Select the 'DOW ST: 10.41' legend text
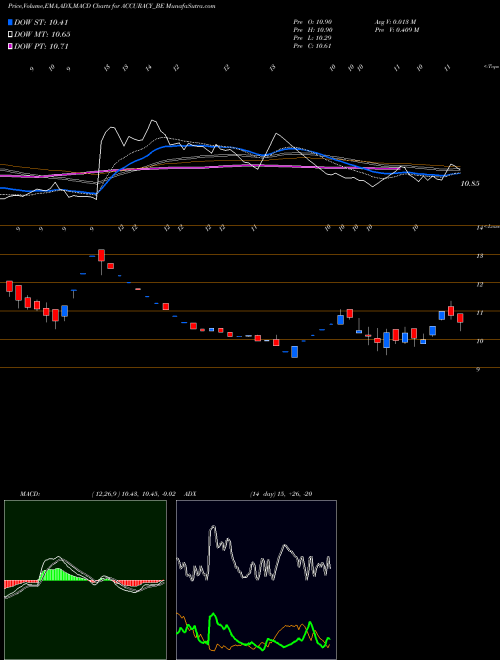 pos(41,22)
